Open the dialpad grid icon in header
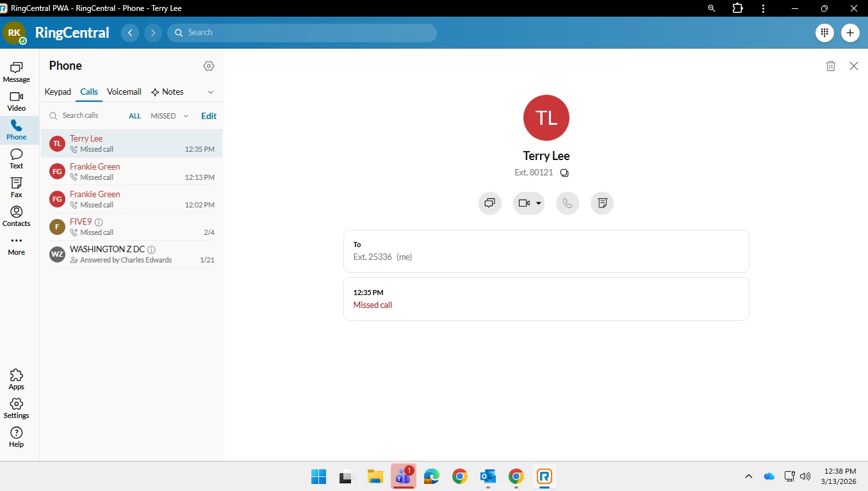This screenshot has width=868, height=491. click(x=824, y=33)
